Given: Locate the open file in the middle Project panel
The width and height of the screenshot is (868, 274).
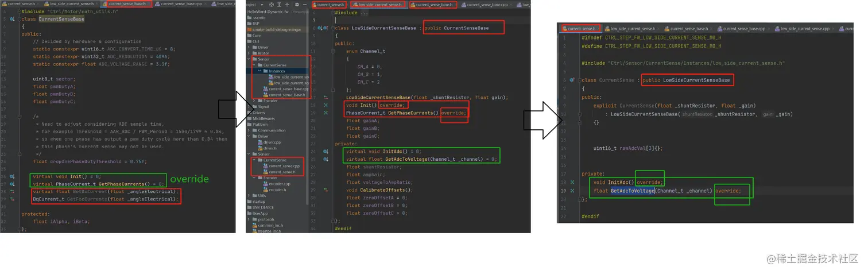Looking at the screenshot, I should [x=272, y=5].
